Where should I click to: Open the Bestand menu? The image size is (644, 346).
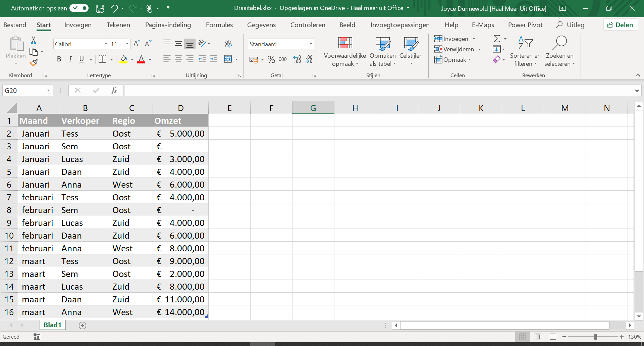coord(15,25)
